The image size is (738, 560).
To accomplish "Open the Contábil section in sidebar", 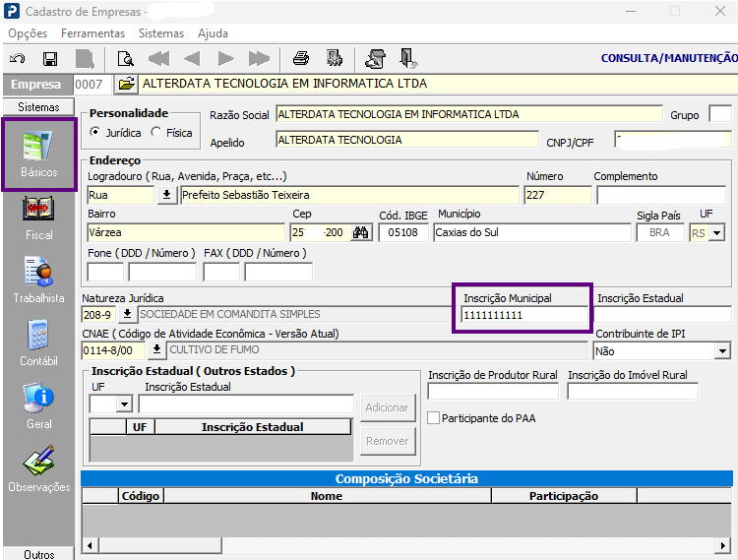I will click(39, 343).
